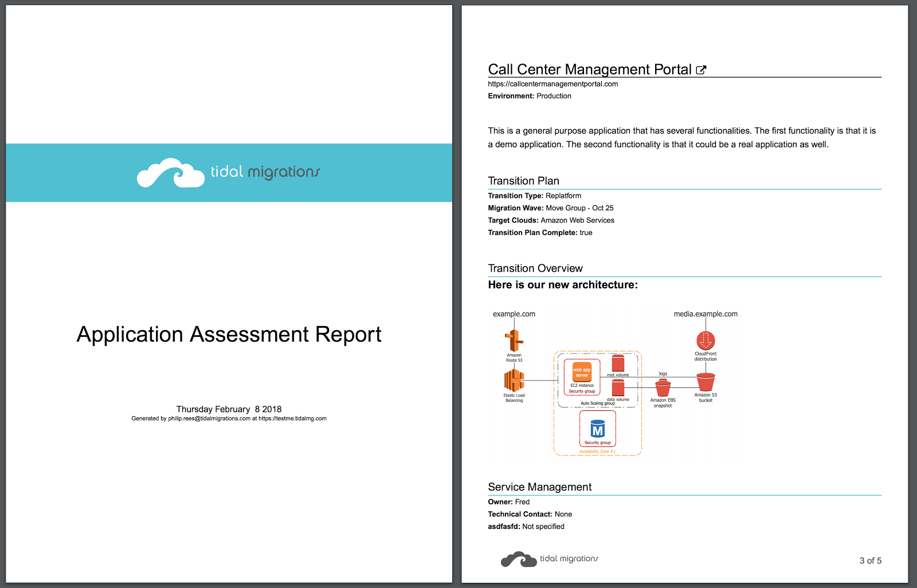Click the Amazon EBS snapshot icon

pos(663,388)
